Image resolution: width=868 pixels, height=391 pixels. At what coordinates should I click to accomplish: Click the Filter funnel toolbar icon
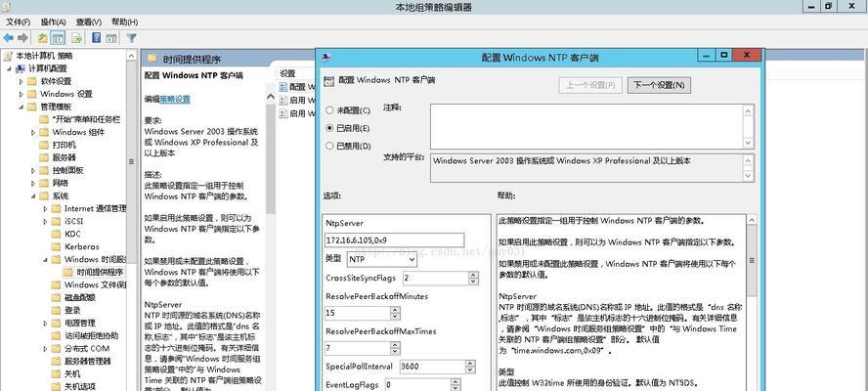pyautogui.click(x=131, y=38)
